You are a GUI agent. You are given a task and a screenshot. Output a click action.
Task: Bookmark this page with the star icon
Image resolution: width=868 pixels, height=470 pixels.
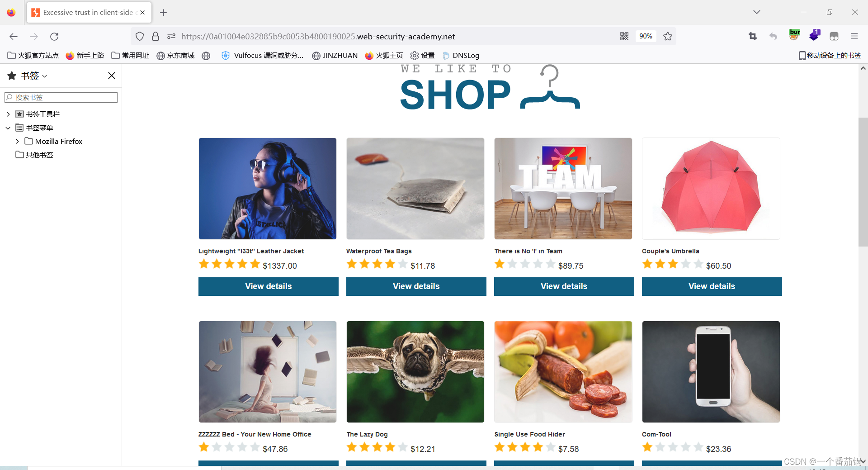coord(668,36)
